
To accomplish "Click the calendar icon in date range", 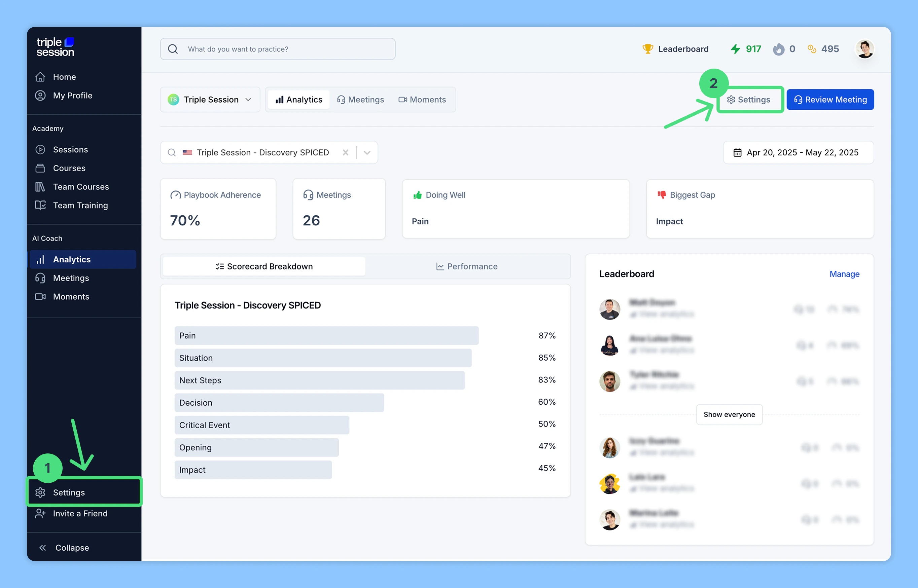I will pyautogui.click(x=737, y=153).
